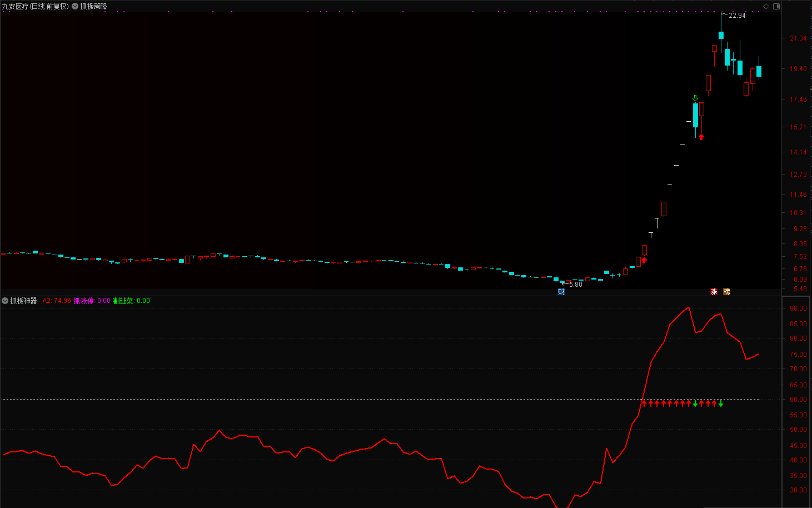Click the diamond icon at chart top-right
This screenshot has width=812, height=508.
tap(766, 6)
